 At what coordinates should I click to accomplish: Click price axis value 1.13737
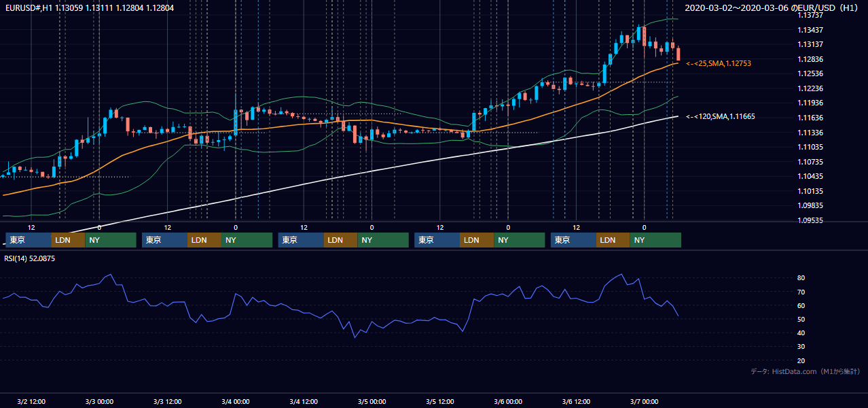click(x=810, y=15)
